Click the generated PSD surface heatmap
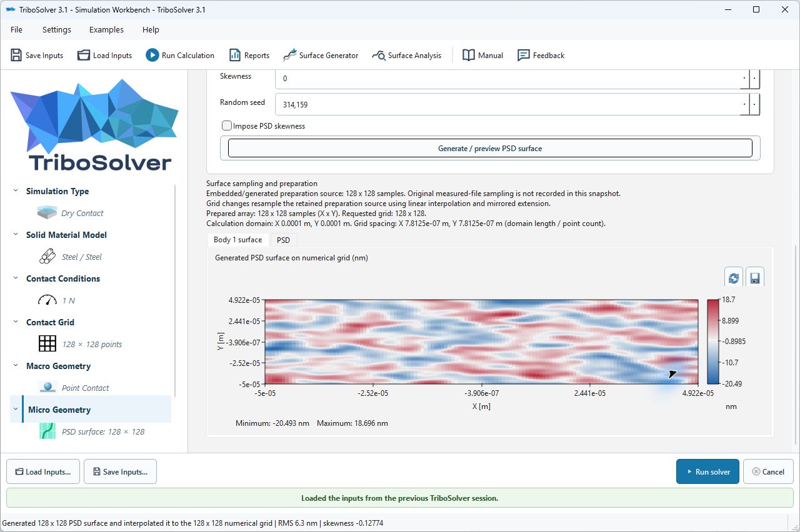This screenshot has width=800, height=532. (481, 342)
